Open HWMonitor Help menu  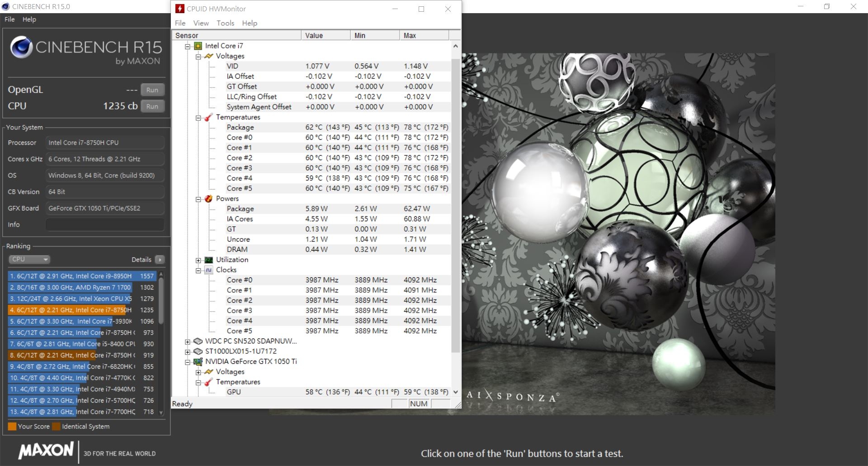pyautogui.click(x=250, y=23)
